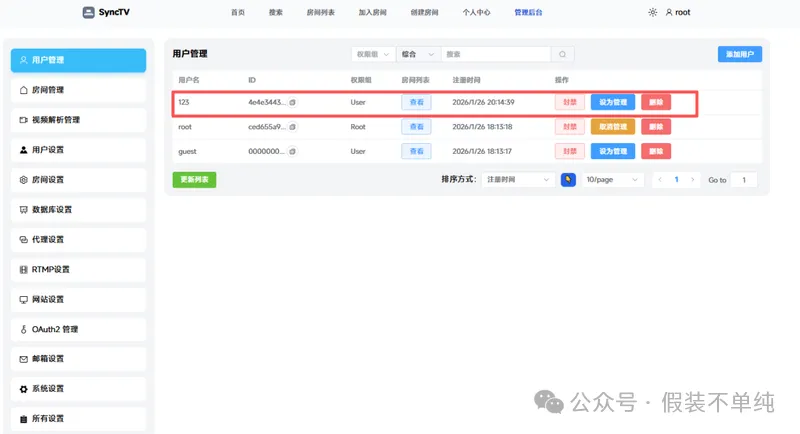800x434 pixels.
Task: View room list of user 123
Action: click(x=416, y=103)
